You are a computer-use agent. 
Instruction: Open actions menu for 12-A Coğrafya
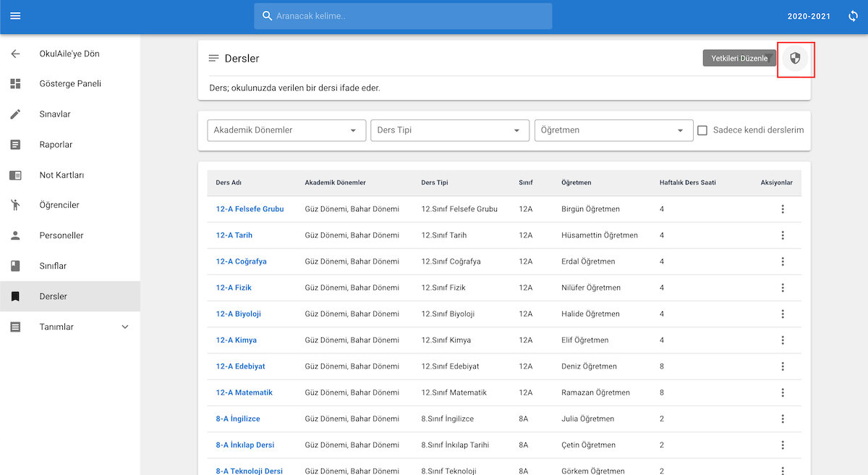pyautogui.click(x=782, y=261)
